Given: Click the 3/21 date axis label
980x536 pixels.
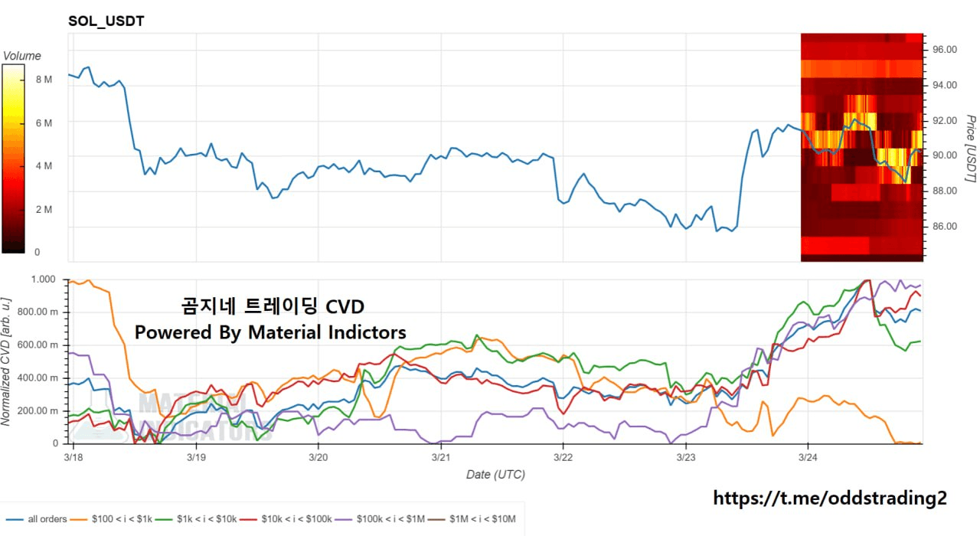Looking at the screenshot, I should [440, 456].
